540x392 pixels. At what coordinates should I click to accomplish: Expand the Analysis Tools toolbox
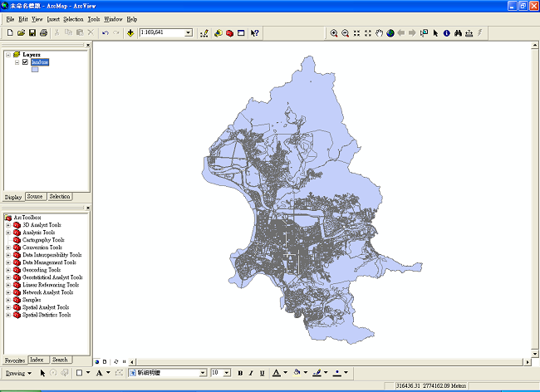8,233
